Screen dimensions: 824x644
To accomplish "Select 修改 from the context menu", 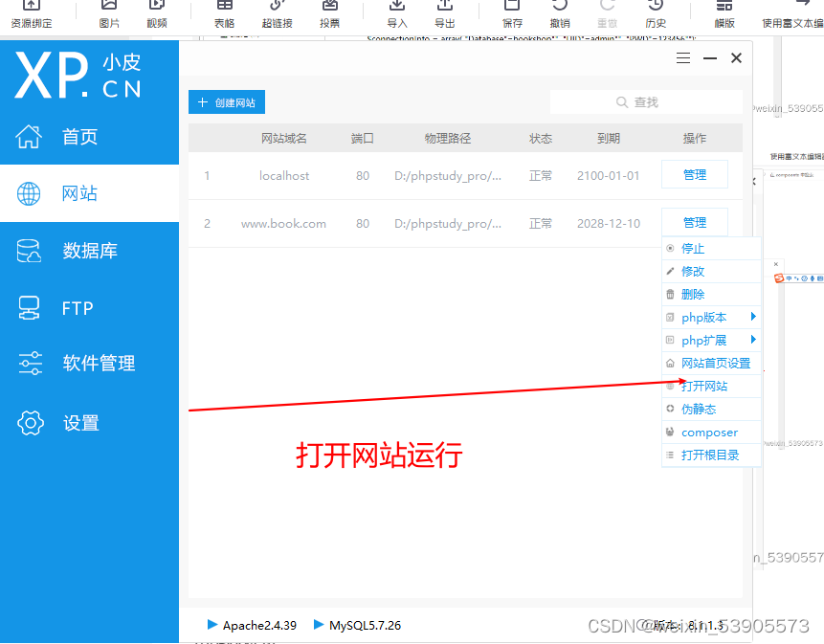I will coord(711,272).
